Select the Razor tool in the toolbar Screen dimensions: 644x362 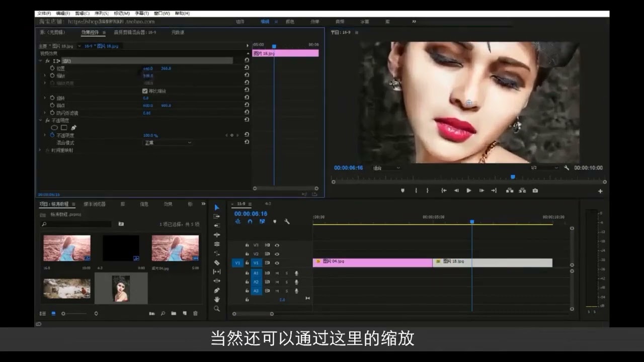[x=217, y=262]
